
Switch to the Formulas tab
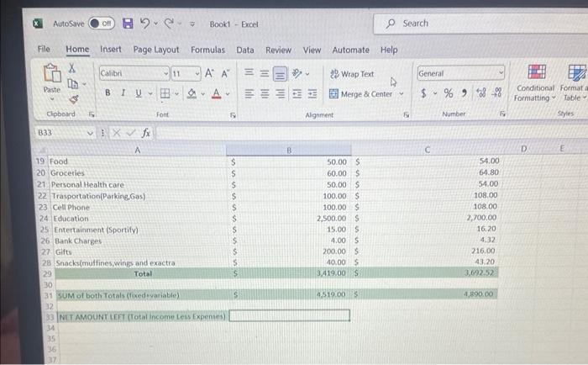click(x=207, y=50)
